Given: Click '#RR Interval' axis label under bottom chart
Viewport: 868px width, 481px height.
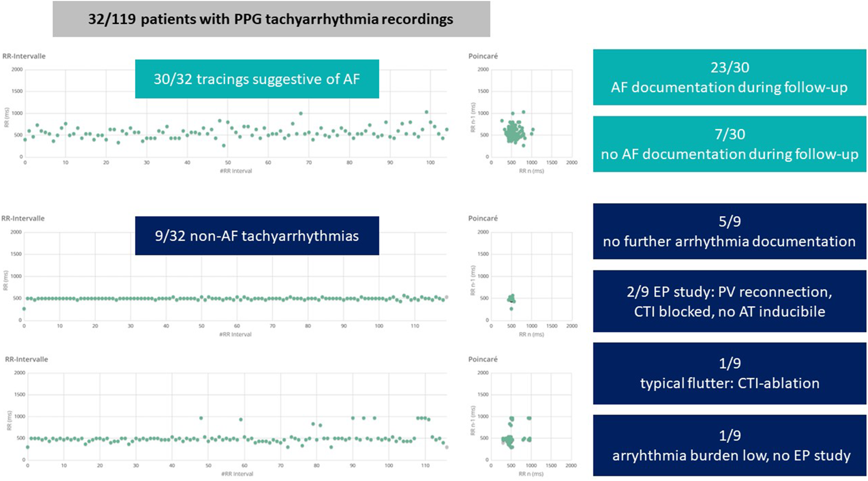Looking at the screenshot, I should coord(237,474).
